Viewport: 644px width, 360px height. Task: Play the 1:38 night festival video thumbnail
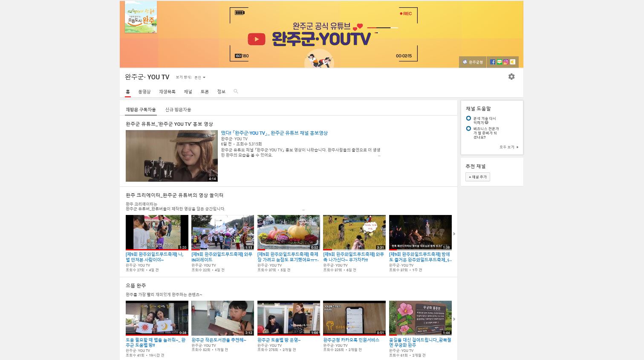pyautogui.click(x=420, y=232)
